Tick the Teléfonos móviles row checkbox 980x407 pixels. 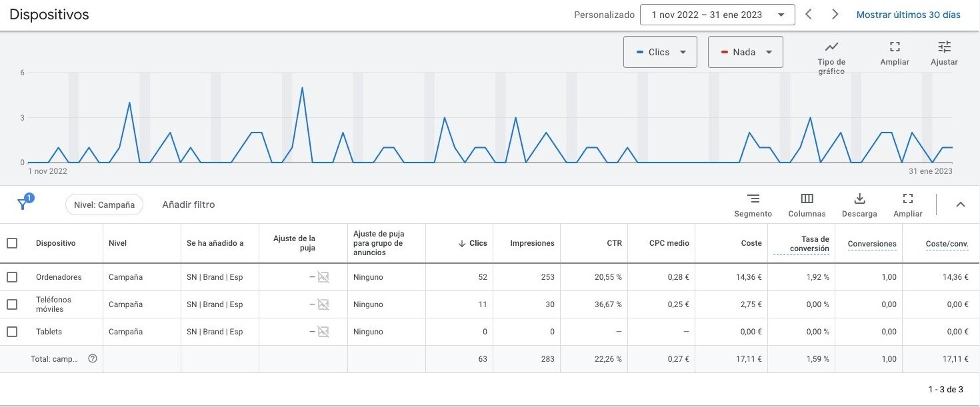click(x=12, y=304)
